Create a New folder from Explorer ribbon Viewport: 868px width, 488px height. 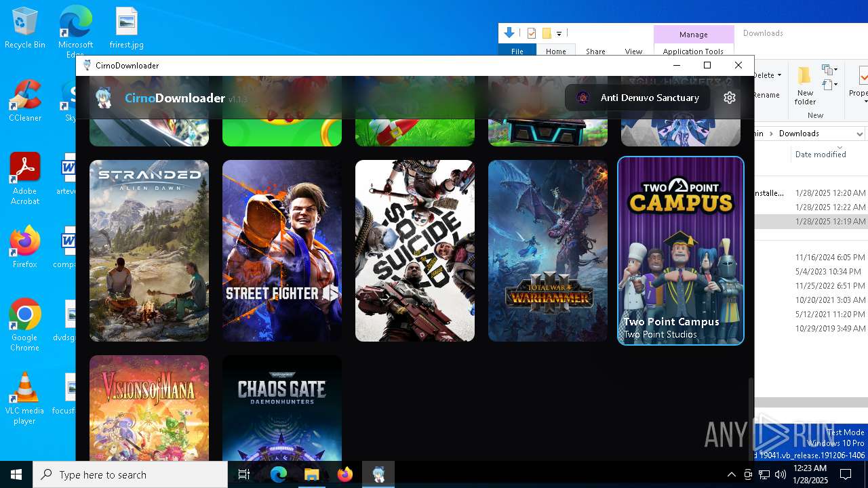[x=805, y=86]
